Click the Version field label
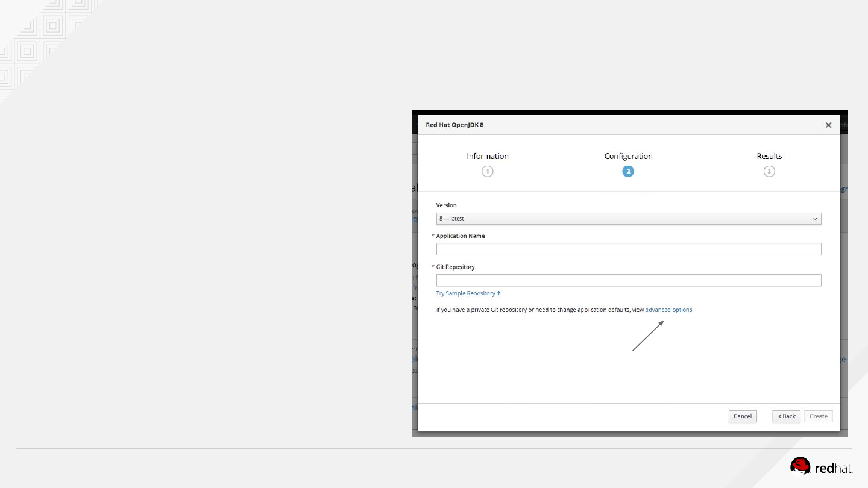 click(x=447, y=205)
